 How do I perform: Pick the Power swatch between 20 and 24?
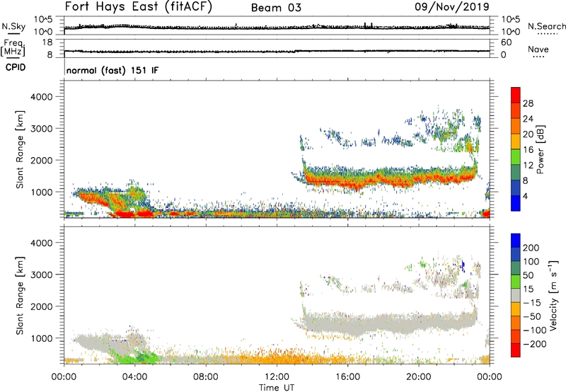tap(516, 126)
